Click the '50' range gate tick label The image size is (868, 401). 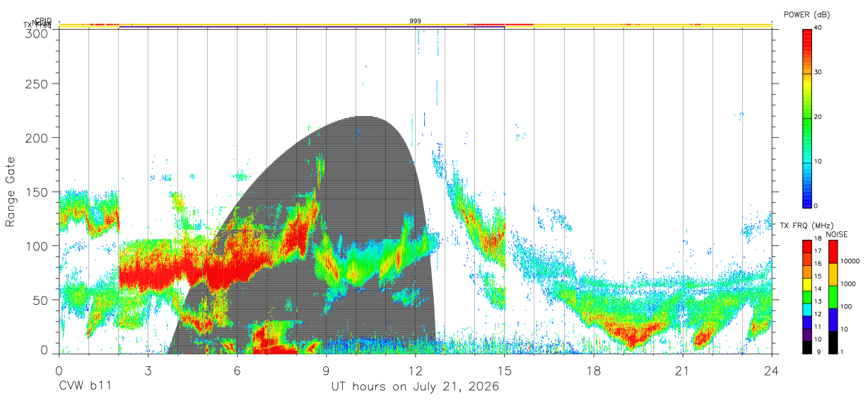click(42, 300)
